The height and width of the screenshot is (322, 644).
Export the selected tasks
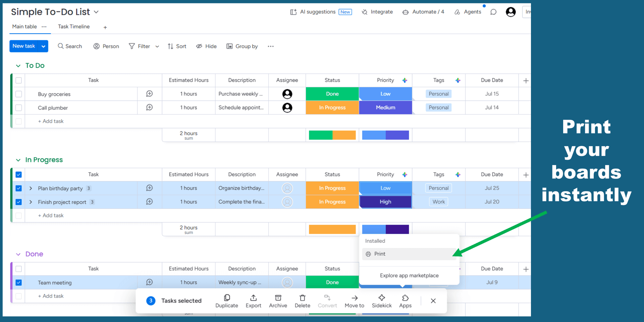coord(253,301)
